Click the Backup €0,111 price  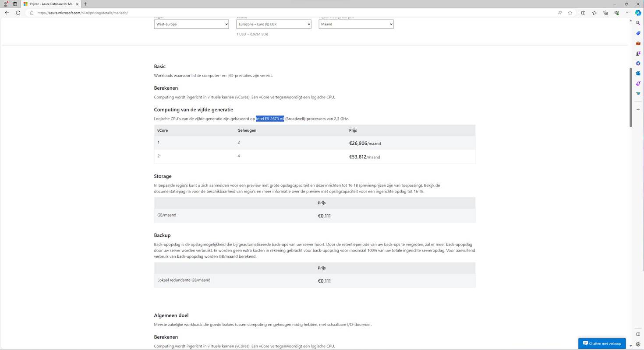pyautogui.click(x=324, y=281)
